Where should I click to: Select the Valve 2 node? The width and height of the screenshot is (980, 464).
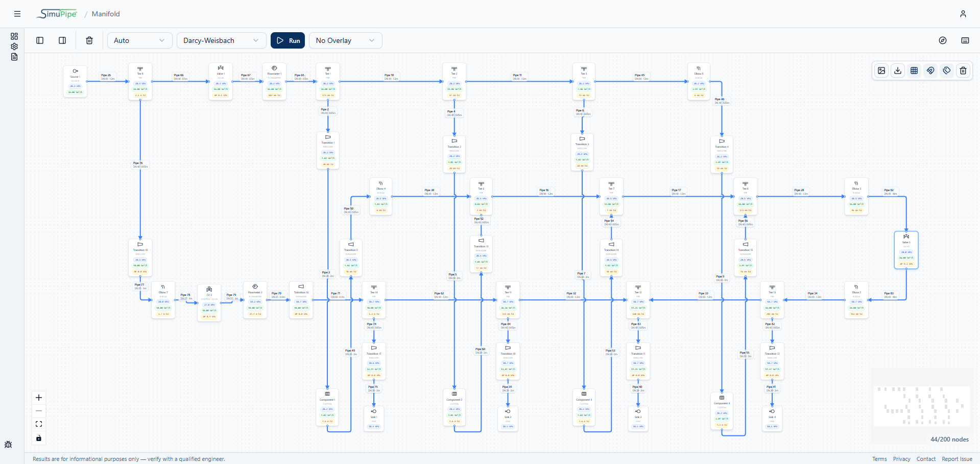click(x=906, y=250)
